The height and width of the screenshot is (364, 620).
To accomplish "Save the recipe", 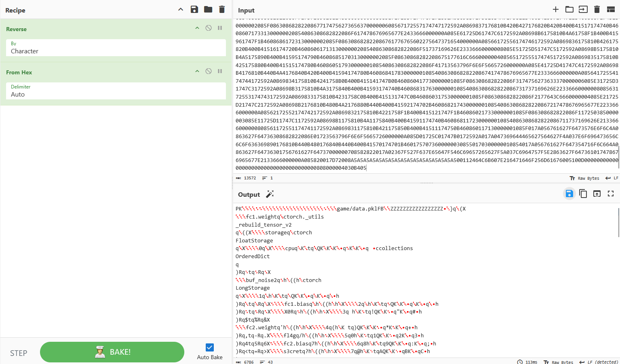I will tap(194, 9).
